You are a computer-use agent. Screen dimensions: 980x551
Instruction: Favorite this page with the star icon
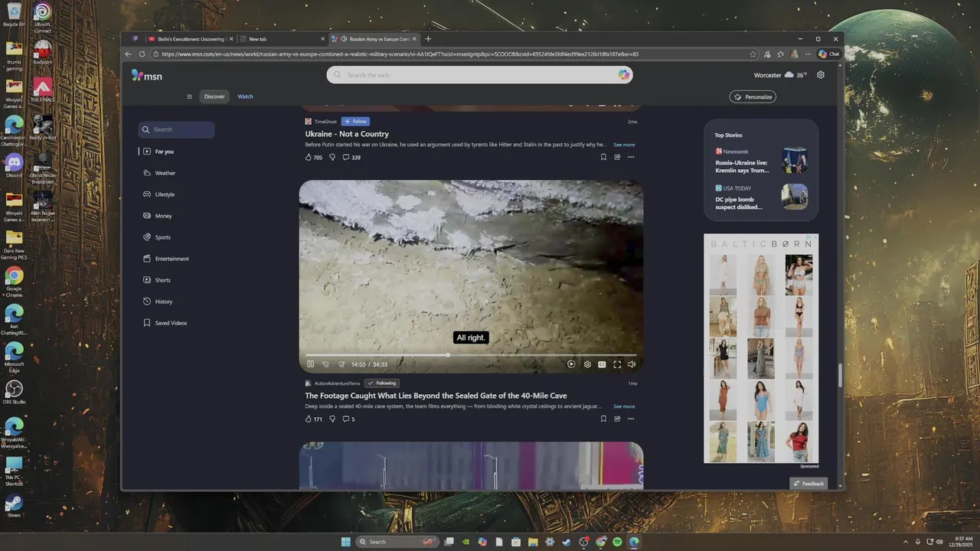[x=753, y=54]
